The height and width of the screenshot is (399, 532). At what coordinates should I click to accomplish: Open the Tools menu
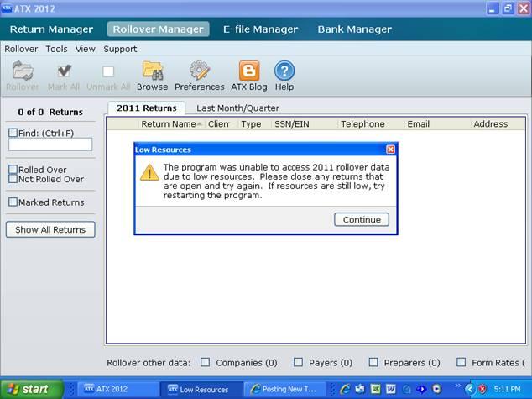point(57,49)
